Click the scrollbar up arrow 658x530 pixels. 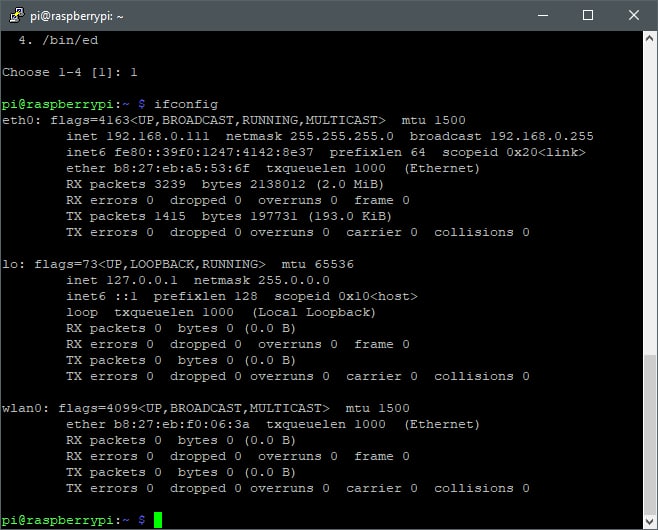(649, 39)
